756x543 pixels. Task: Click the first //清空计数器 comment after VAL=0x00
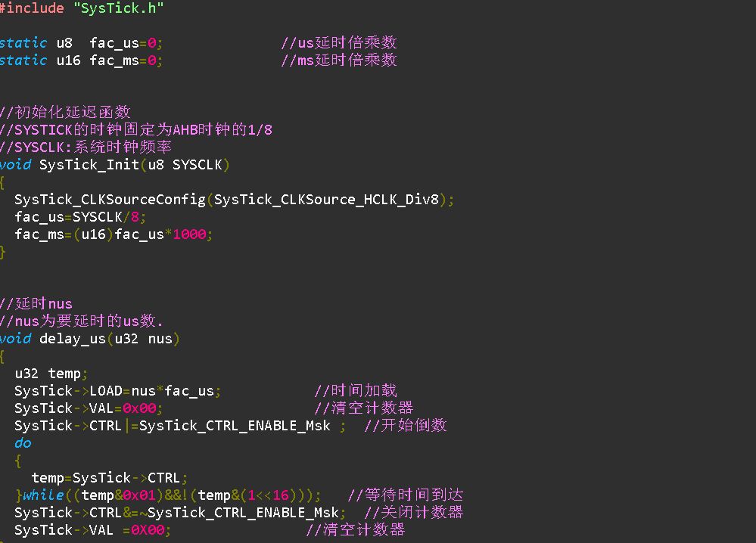coord(364,408)
